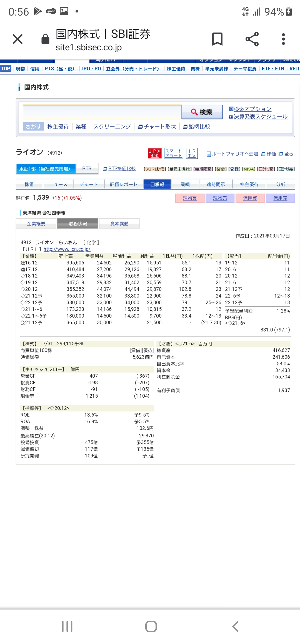300x644 pixels.
Task: Go to TOP in site menu
Action: (x=5, y=69)
